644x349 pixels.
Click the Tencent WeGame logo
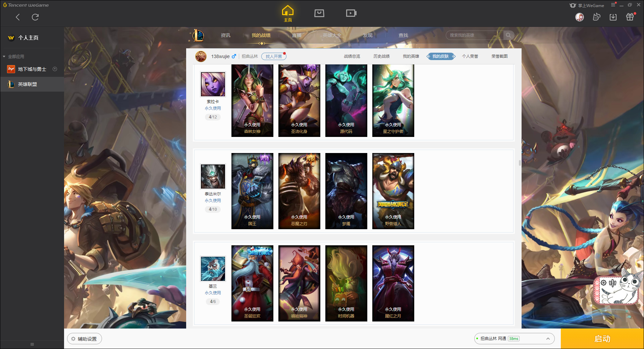pyautogui.click(x=26, y=5)
